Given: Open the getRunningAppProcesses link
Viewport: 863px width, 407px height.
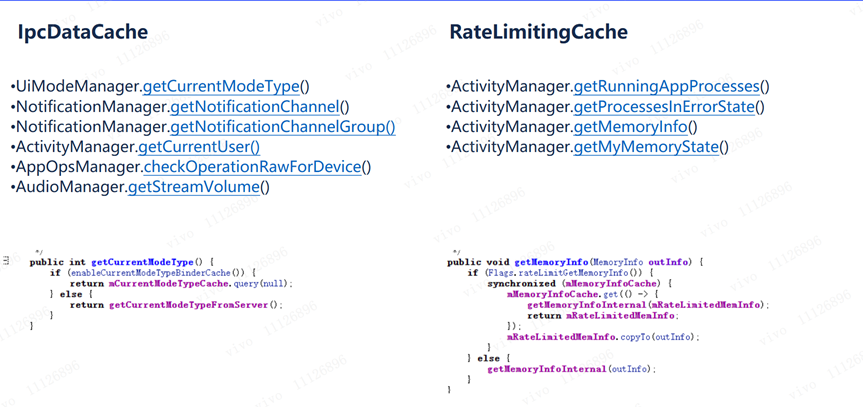Looking at the screenshot, I should 666,87.
